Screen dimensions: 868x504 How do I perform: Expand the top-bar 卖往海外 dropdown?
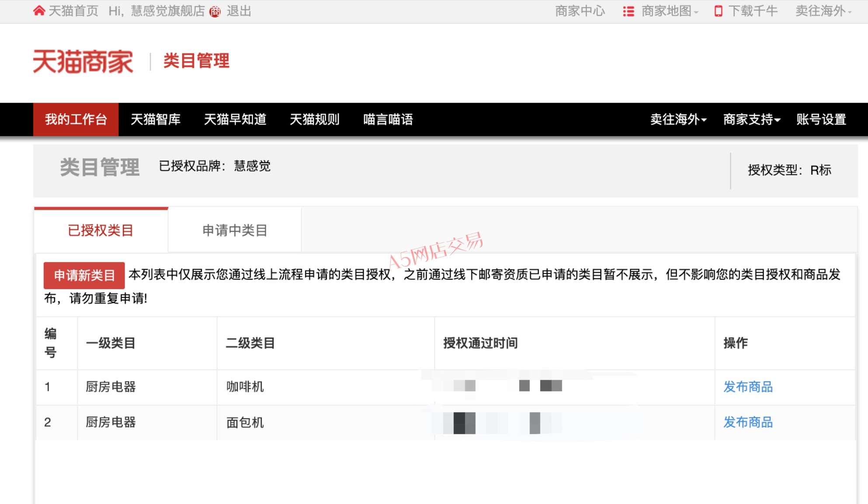click(x=823, y=11)
